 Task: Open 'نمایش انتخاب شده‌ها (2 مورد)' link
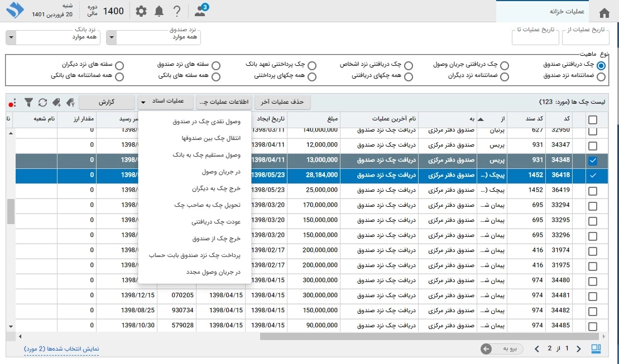click(x=61, y=349)
